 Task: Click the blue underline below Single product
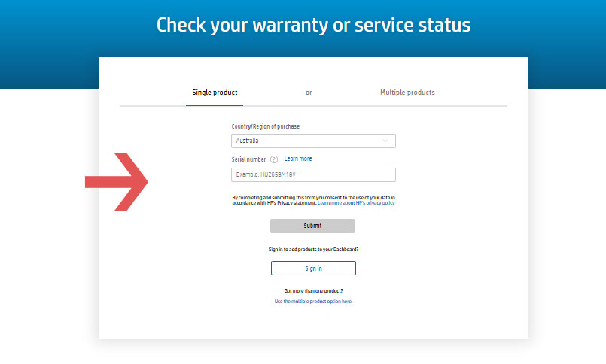(x=215, y=105)
